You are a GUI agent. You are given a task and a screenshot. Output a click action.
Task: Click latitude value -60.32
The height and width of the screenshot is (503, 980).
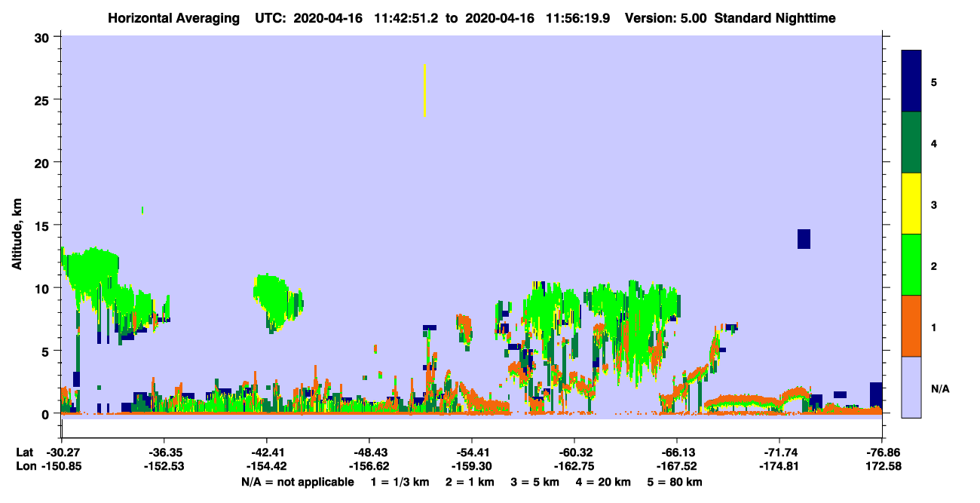[574, 452]
